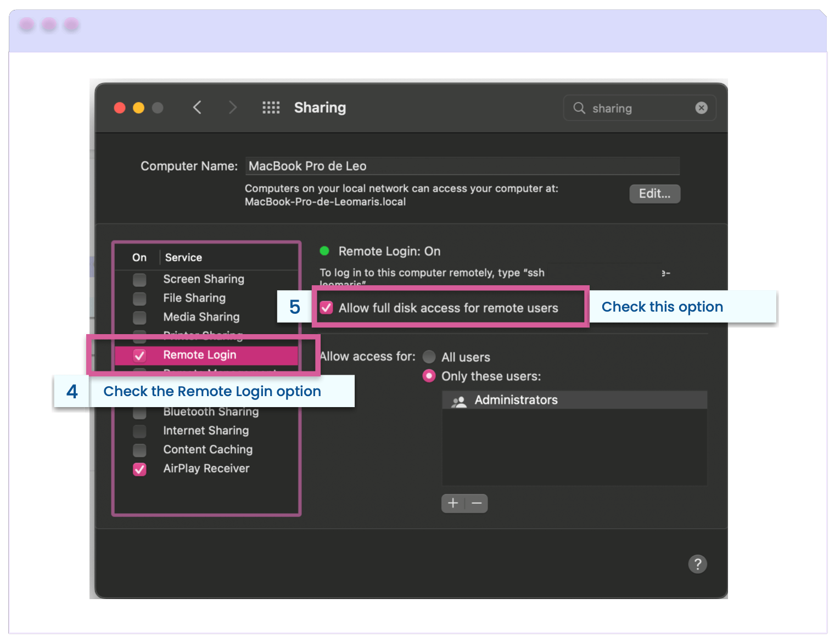The height and width of the screenshot is (643, 840).
Task: Minimize the Sharing window with yellow button
Action: tap(138, 108)
